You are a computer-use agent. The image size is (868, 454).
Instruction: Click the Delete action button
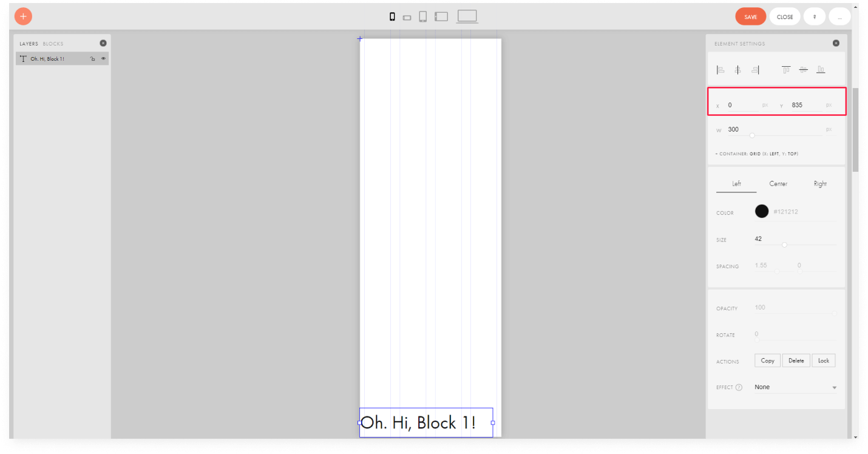[796, 361]
